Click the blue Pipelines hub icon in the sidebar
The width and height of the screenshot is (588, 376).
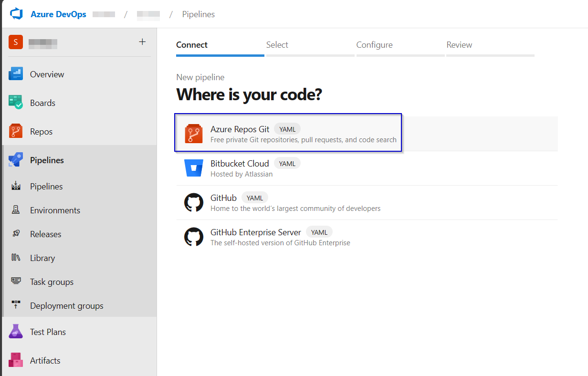point(16,160)
